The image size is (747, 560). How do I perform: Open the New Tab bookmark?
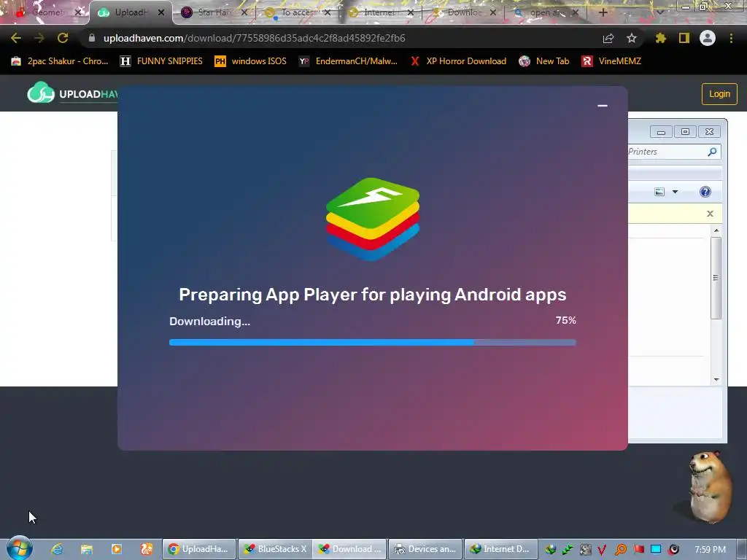pyautogui.click(x=544, y=61)
